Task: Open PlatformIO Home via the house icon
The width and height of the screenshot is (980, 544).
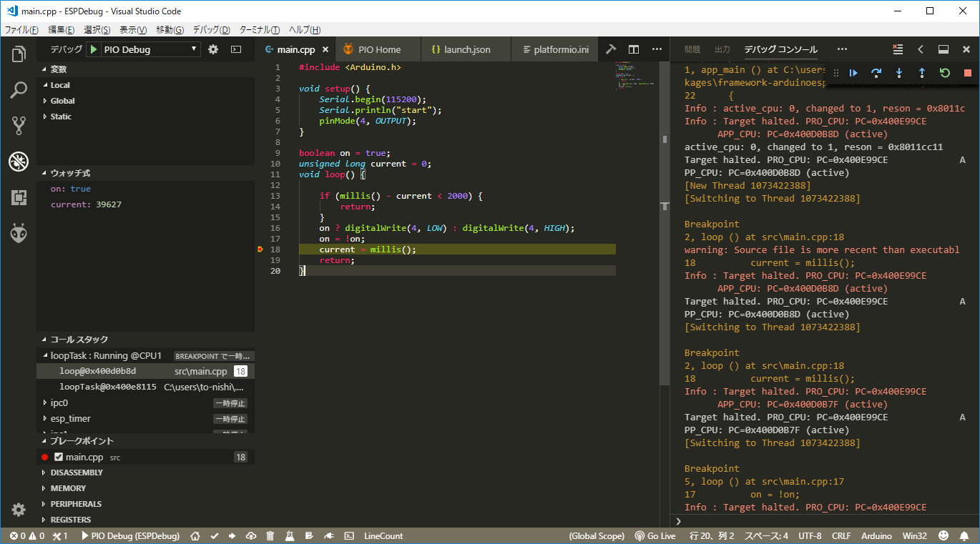Action: (x=194, y=535)
